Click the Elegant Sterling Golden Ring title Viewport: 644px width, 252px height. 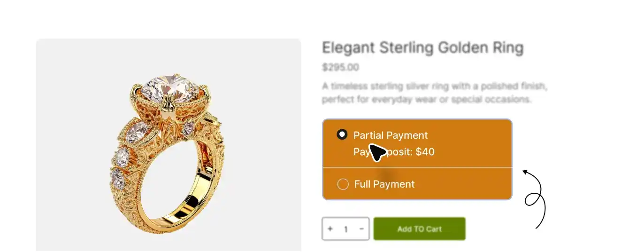click(x=422, y=48)
